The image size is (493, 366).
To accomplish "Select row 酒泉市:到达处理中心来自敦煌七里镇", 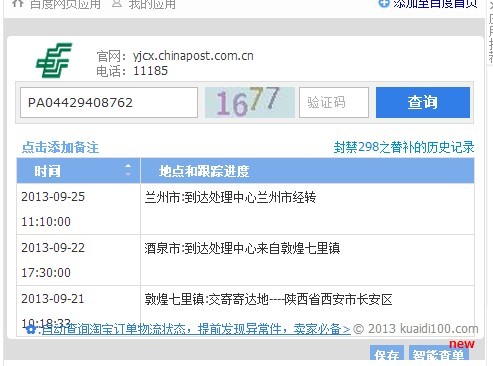I will coord(245,260).
